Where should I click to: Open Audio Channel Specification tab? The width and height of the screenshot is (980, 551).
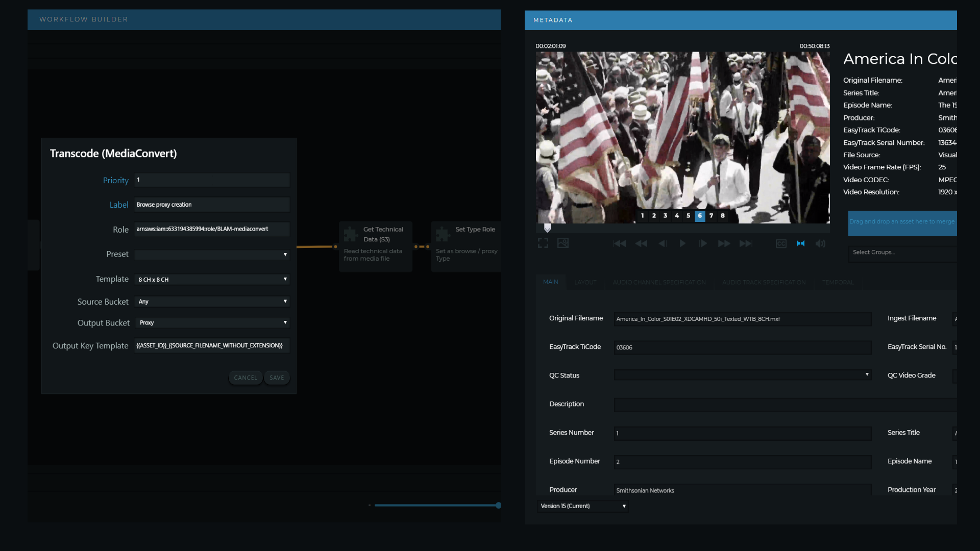[659, 282]
